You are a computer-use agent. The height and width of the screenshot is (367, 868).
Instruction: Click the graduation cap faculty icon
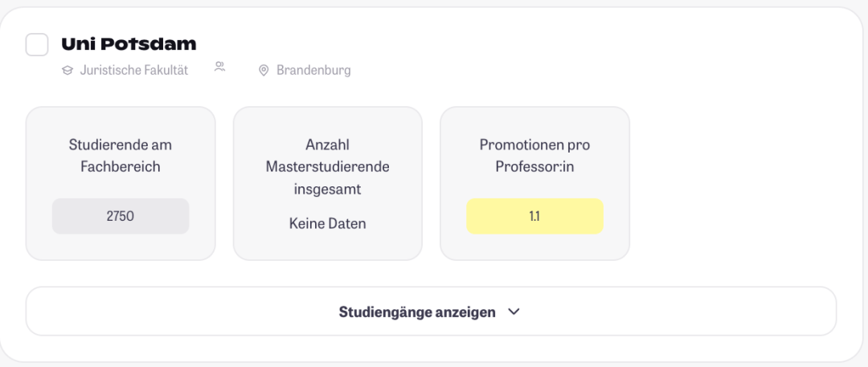pos(68,71)
